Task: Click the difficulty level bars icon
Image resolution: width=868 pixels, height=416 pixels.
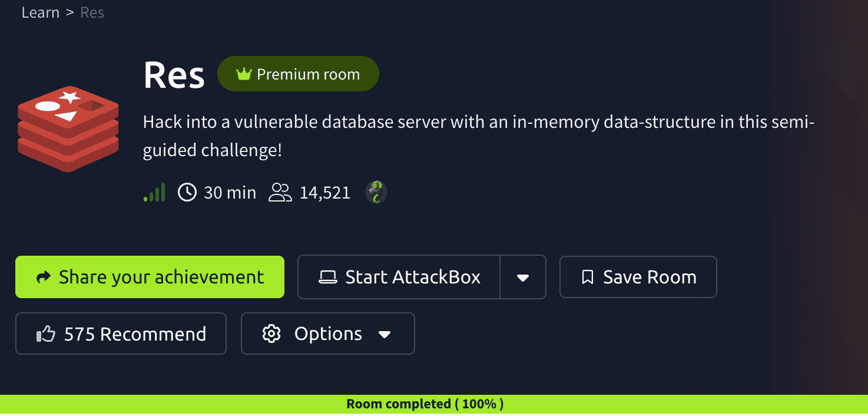Action: click(154, 192)
